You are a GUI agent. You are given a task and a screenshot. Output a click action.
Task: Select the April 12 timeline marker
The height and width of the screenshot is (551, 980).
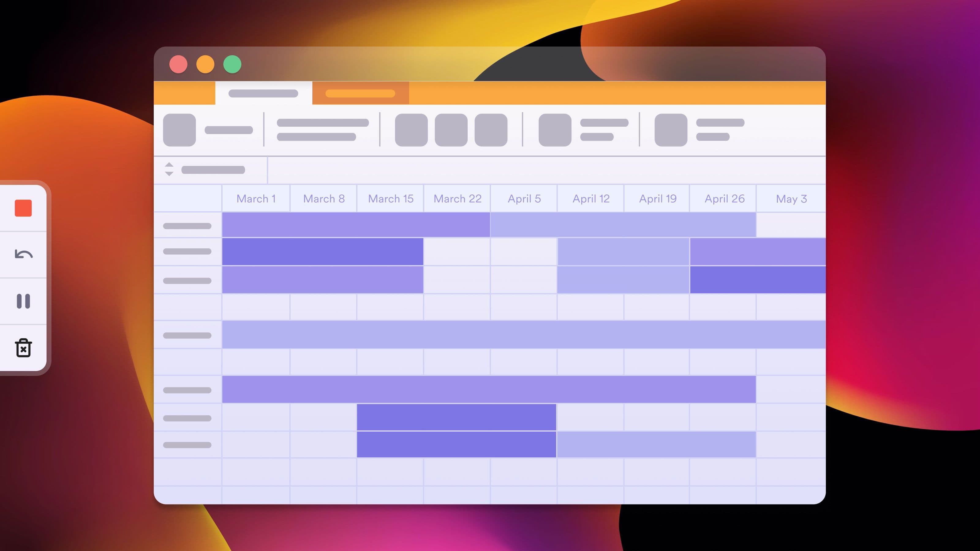pyautogui.click(x=591, y=198)
